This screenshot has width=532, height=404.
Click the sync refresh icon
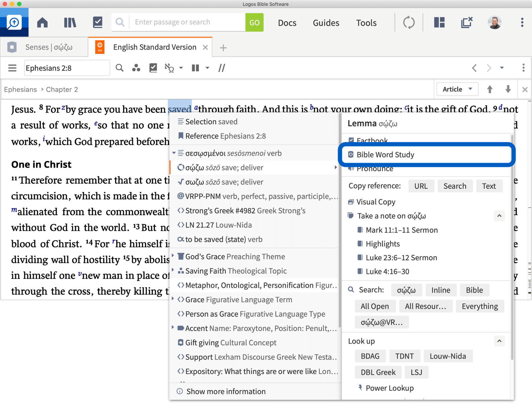(409, 23)
